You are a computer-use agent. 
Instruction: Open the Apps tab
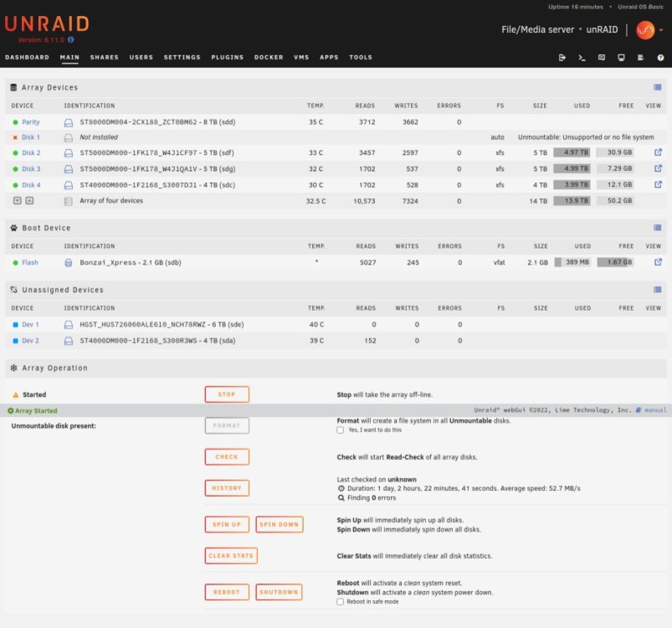[x=329, y=57]
